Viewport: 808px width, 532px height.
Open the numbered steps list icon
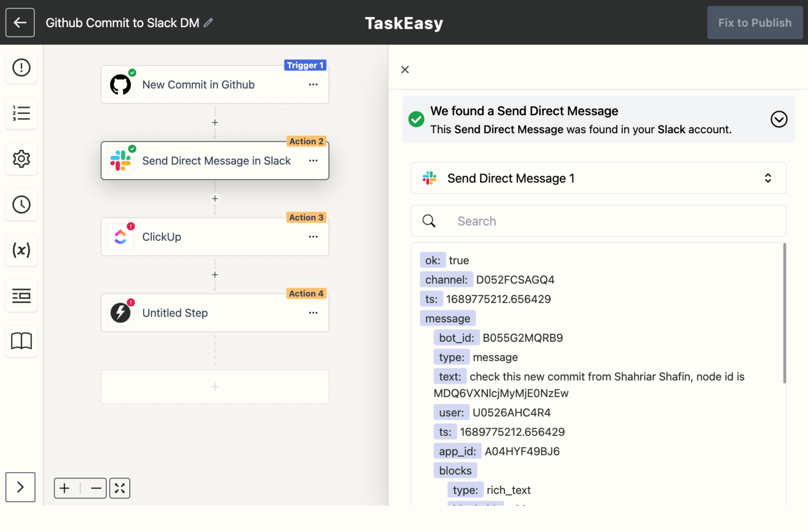pyautogui.click(x=21, y=113)
